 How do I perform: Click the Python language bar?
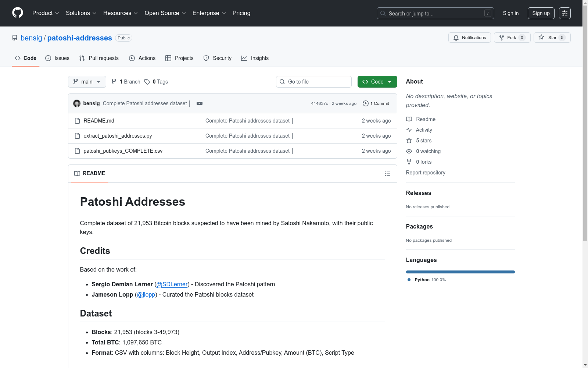click(x=460, y=272)
